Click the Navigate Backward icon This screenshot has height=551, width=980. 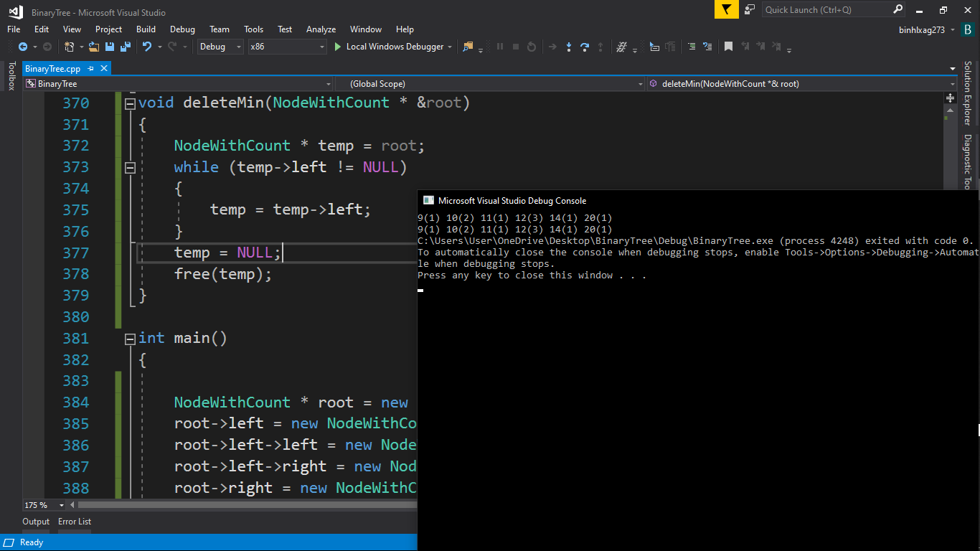[x=23, y=47]
